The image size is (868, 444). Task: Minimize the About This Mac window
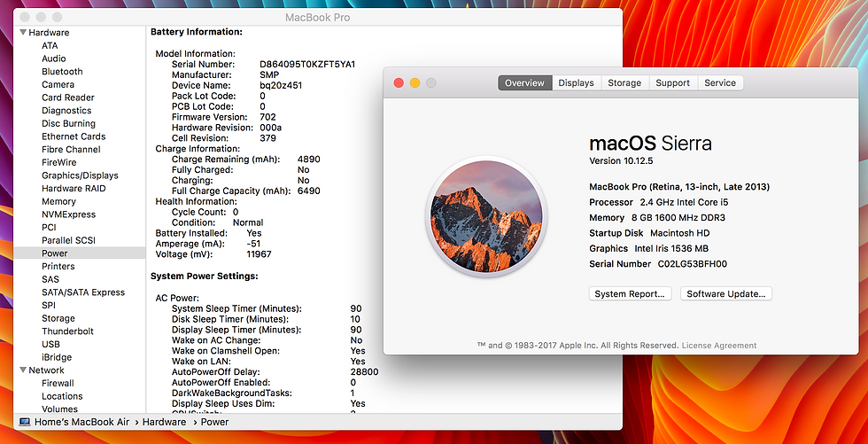[x=415, y=83]
